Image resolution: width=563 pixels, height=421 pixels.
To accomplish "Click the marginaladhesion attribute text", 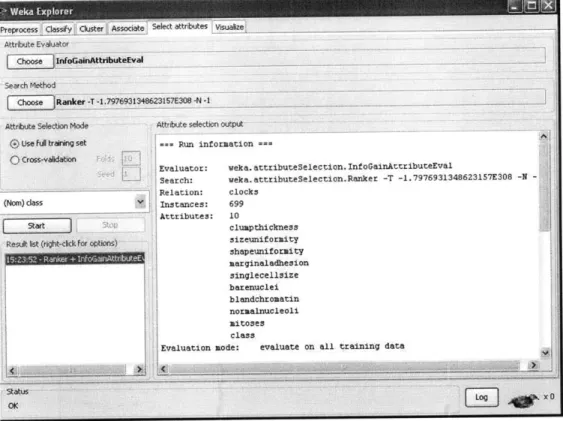I will (x=269, y=263).
